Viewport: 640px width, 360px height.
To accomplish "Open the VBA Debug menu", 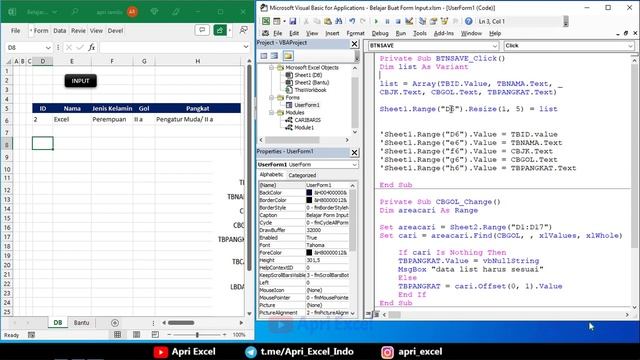I will 380,33.
